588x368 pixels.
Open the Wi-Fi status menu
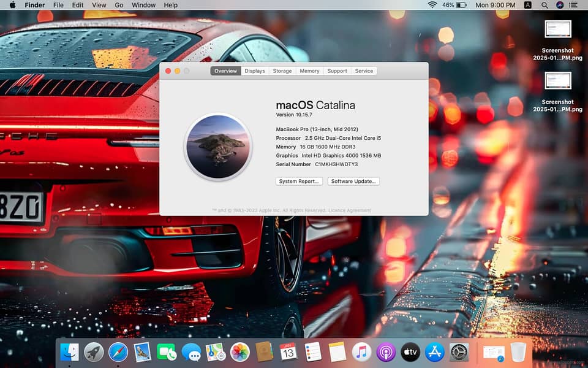[432, 5]
